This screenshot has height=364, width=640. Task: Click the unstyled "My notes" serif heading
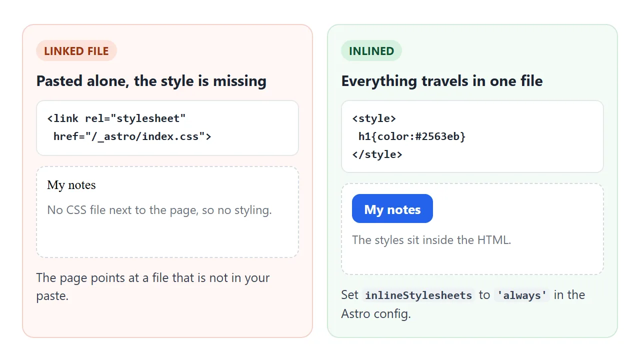pos(71,185)
